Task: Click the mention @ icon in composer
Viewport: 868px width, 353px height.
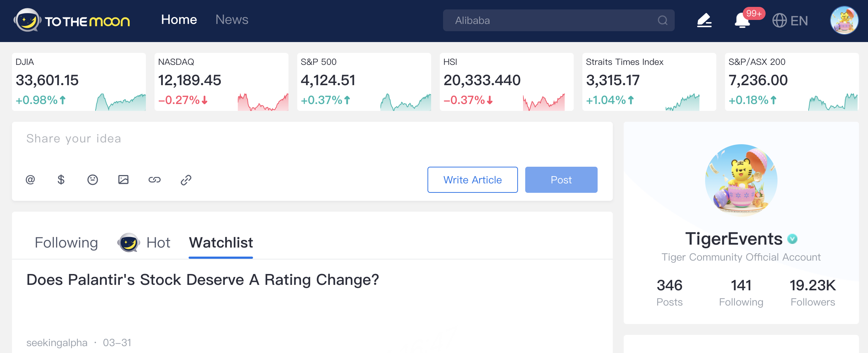Action: pos(30,180)
